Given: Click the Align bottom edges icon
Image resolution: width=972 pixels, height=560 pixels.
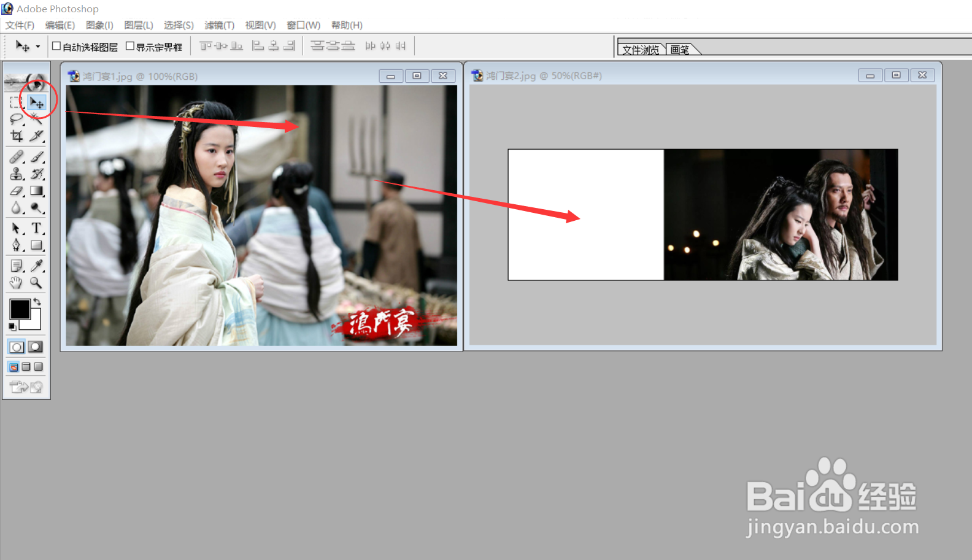Looking at the screenshot, I should (x=236, y=46).
